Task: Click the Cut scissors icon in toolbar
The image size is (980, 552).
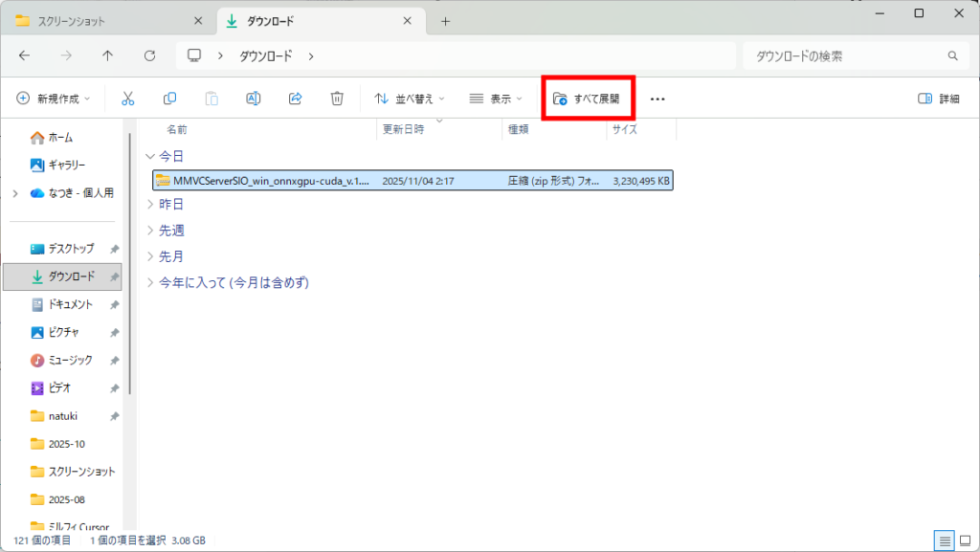Action: [x=127, y=99]
